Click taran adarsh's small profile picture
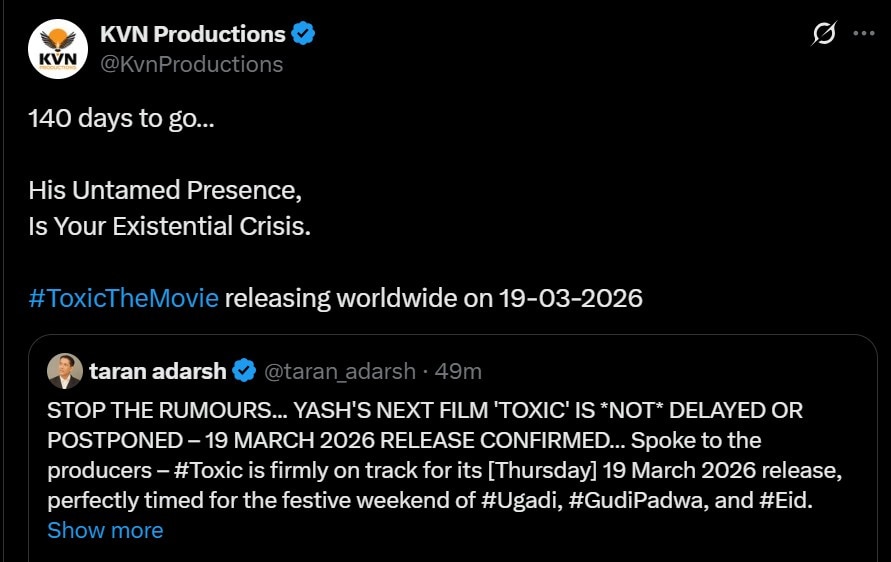891x562 pixels. click(65, 371)
